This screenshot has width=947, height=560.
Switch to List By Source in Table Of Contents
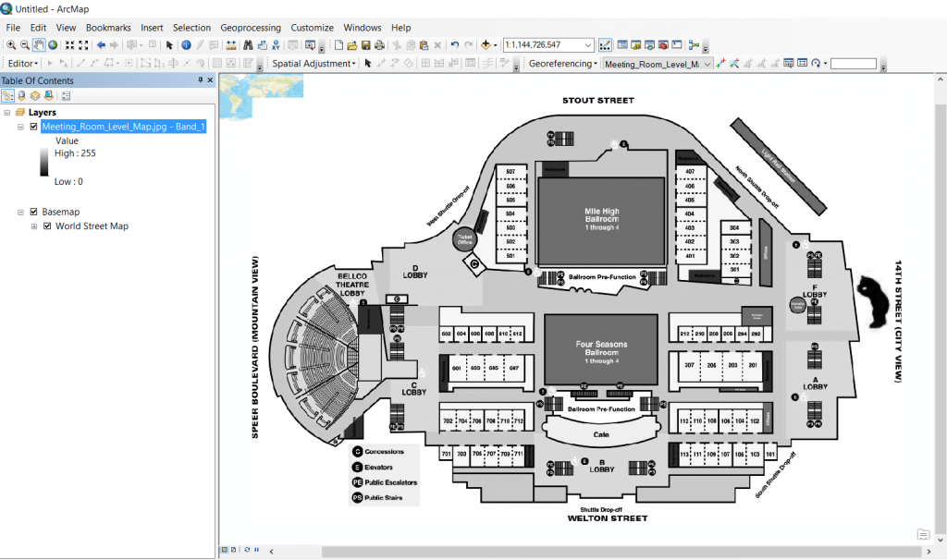tap(21, 93)
